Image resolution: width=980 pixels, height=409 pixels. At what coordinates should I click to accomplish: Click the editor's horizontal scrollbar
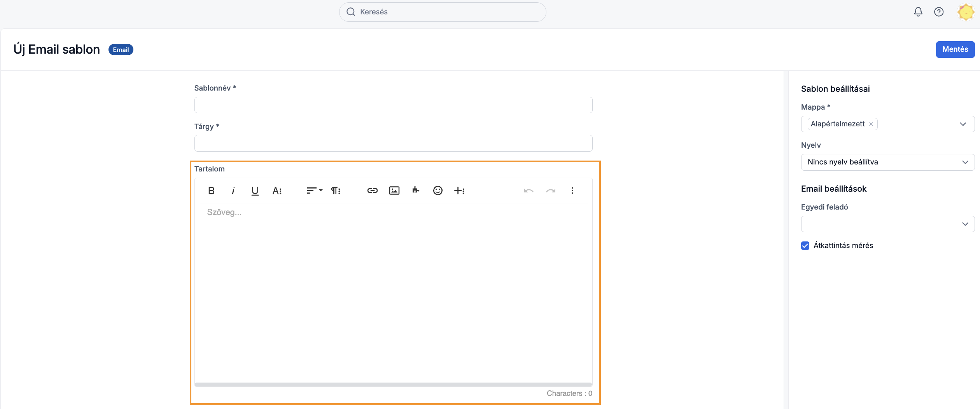[393, 385]
